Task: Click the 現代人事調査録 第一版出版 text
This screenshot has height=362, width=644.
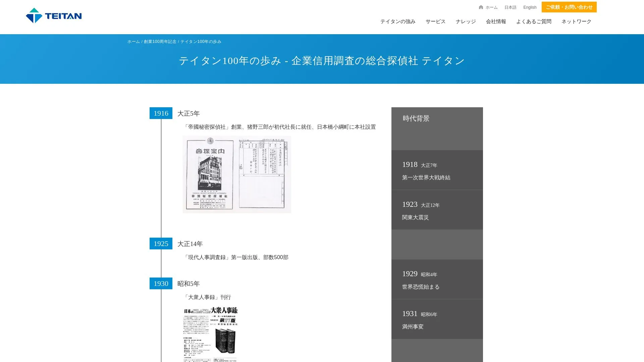Action: [x=235, y=257]
